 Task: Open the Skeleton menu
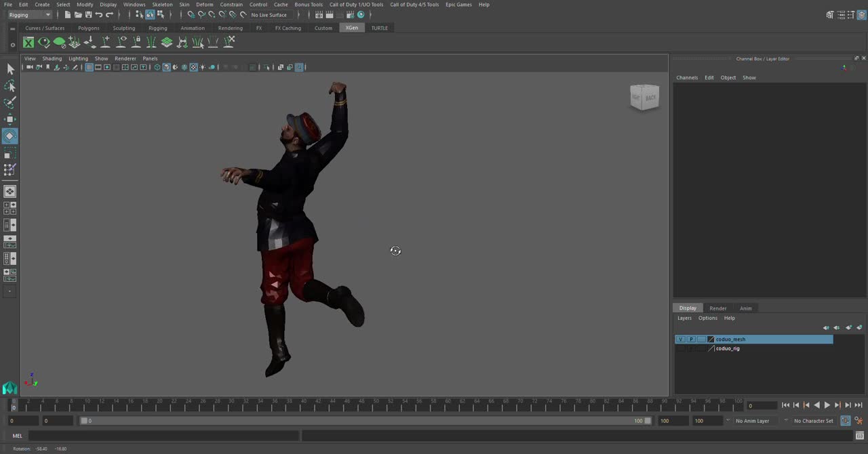162,5
